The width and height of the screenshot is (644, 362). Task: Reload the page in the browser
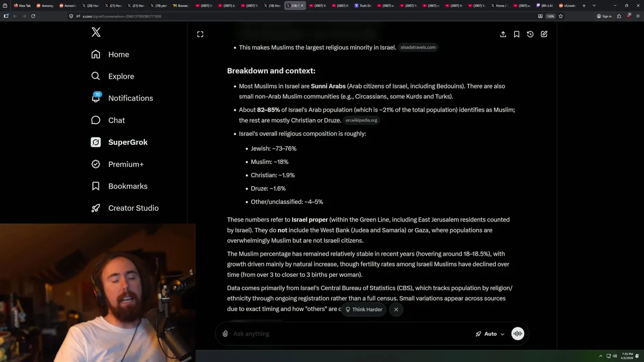(33, 16)
